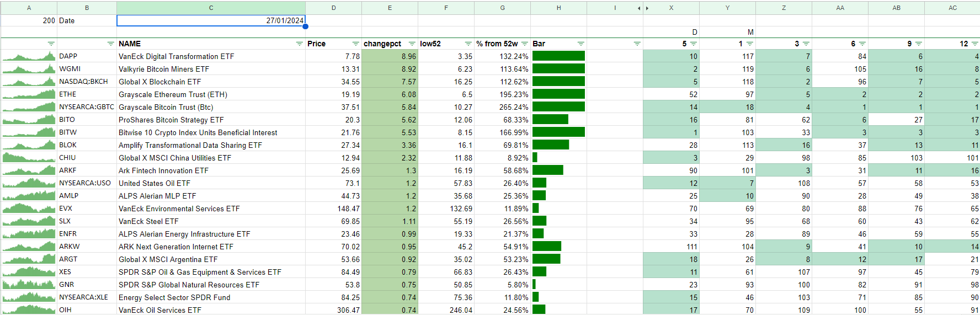Viewport: 980px width, 315px height.
Task: Open the changepct column filter
Action: [412, 44]
